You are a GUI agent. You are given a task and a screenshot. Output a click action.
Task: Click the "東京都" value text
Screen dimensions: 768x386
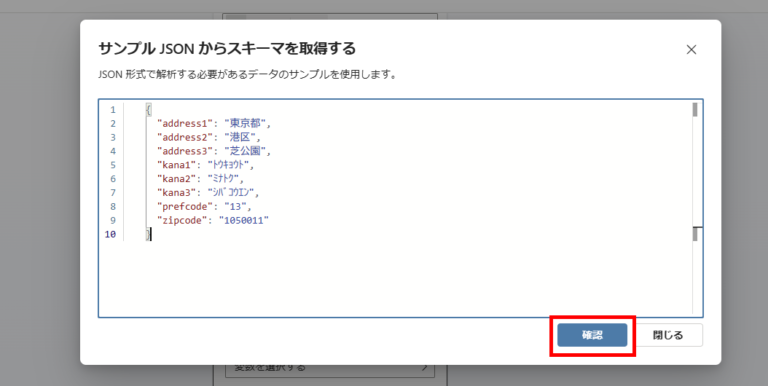coord(245,123)
